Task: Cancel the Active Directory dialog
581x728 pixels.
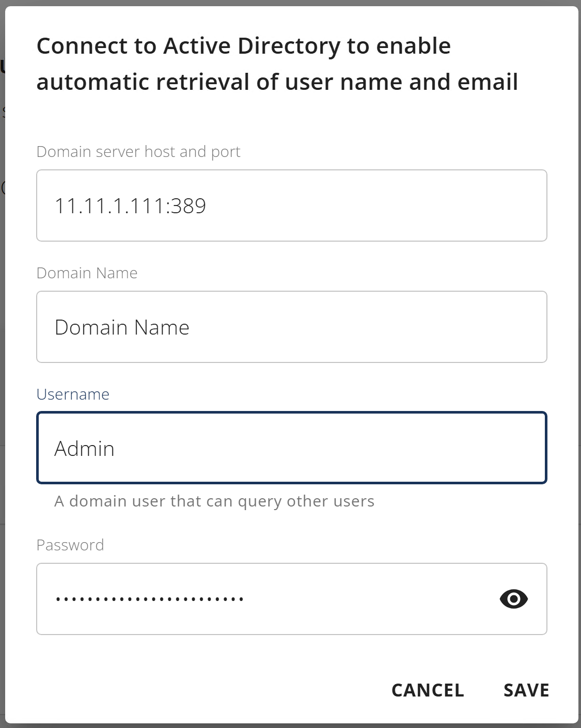Action: (428, 690)
